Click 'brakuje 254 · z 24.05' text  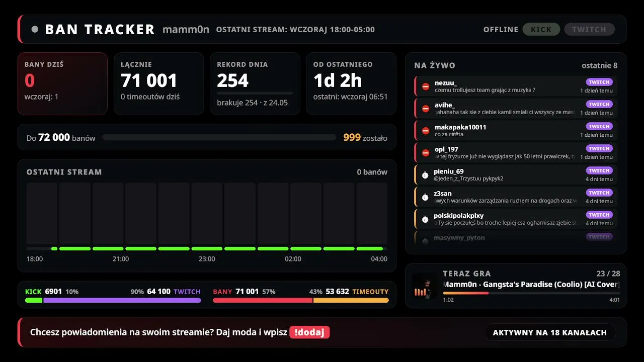point(252,103)
